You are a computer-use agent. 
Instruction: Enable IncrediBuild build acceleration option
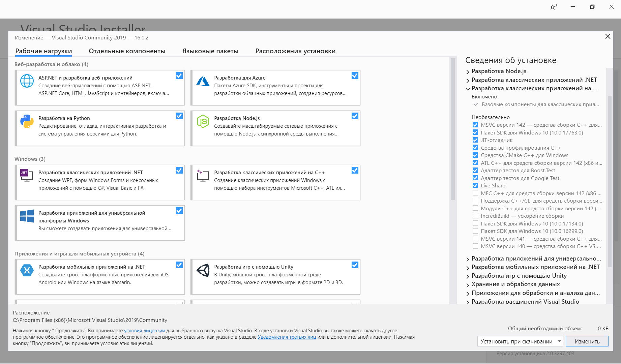475,216
